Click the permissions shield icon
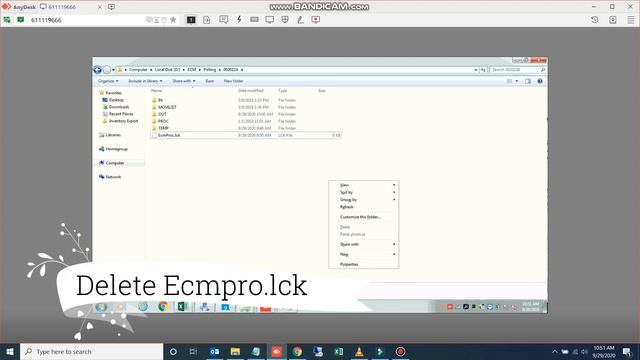Image resolution: width=640 pixels, height=360 pixels. click(x=285, y=20)
